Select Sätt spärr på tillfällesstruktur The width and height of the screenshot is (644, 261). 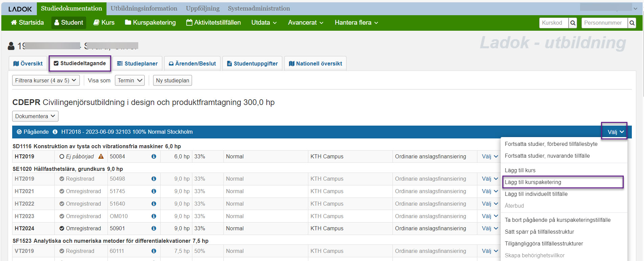pos(540,232)
